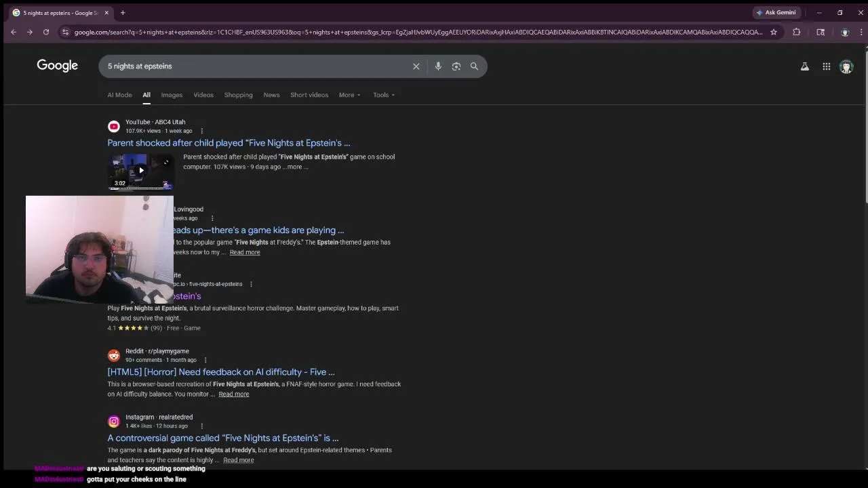Click 'Reddit · r/playmygame' source text
868x488 pixels.
pos(157,351)
